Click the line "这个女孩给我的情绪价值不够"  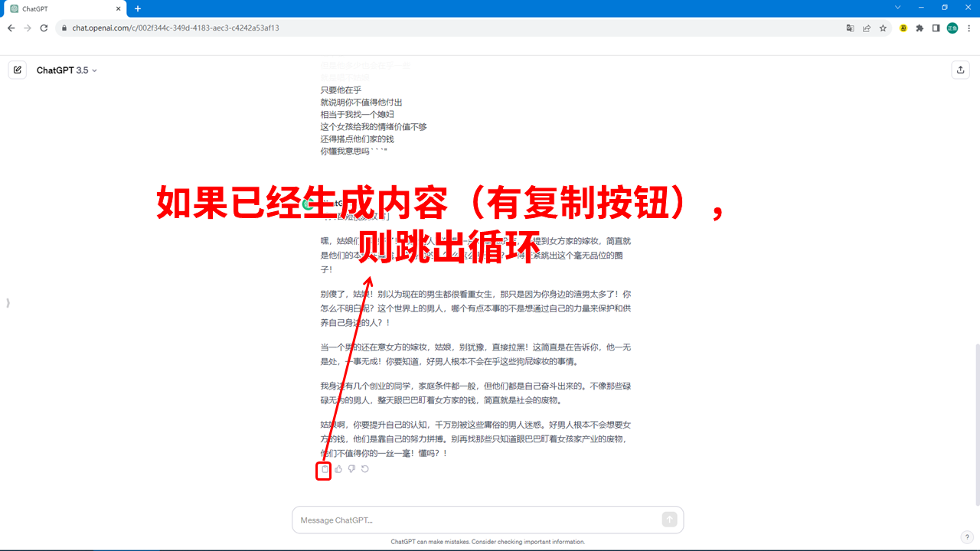click(374, 127)
